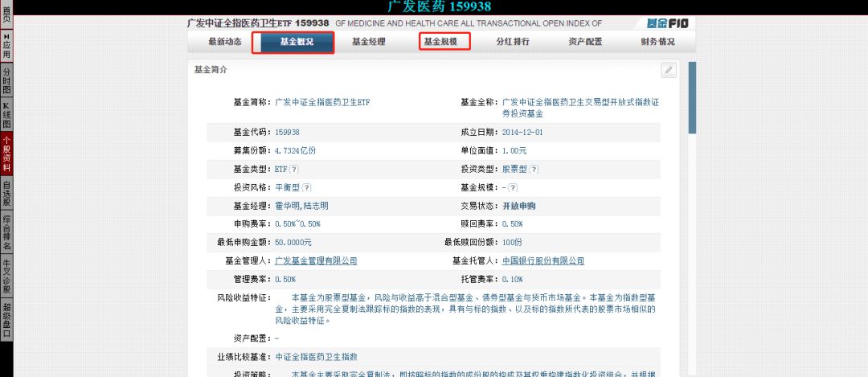This screenshot has height=377, width=868.
Task: Click the 广发医药 159938 title
Action: (439, 6)
